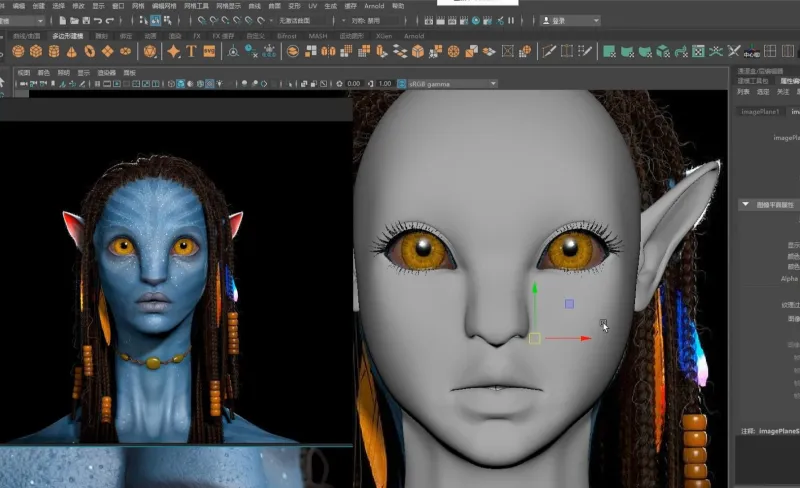Select the polygon Type text tool
800x488 pixels.
[191, 51]
